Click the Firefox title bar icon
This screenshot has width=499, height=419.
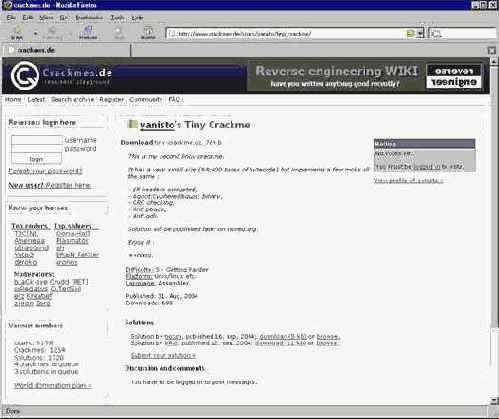point(7,5)
